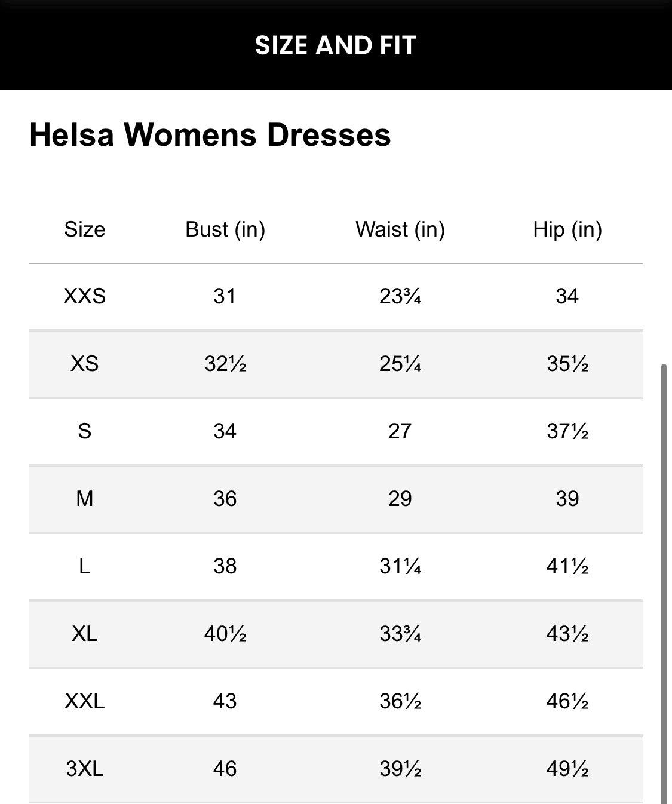Select the Waist (in) column header
Viewport: 672px width, 804px height.
400,229
